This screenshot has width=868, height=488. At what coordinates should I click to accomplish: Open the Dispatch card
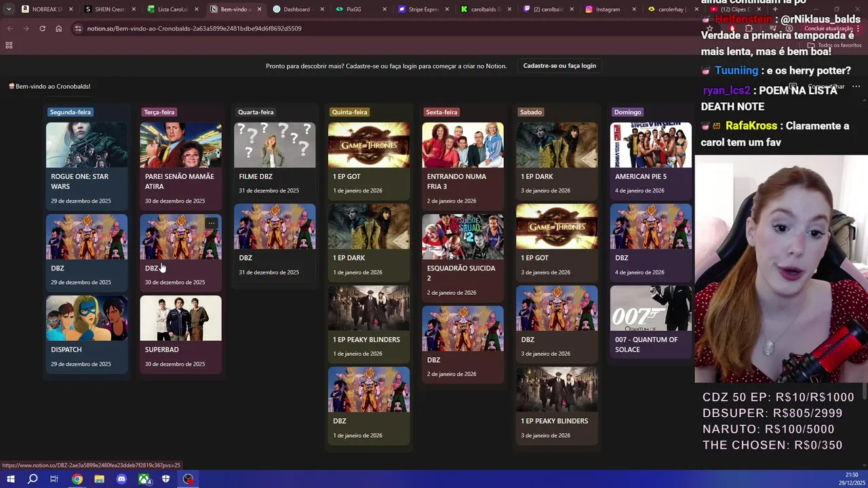[x=87, y=334]
